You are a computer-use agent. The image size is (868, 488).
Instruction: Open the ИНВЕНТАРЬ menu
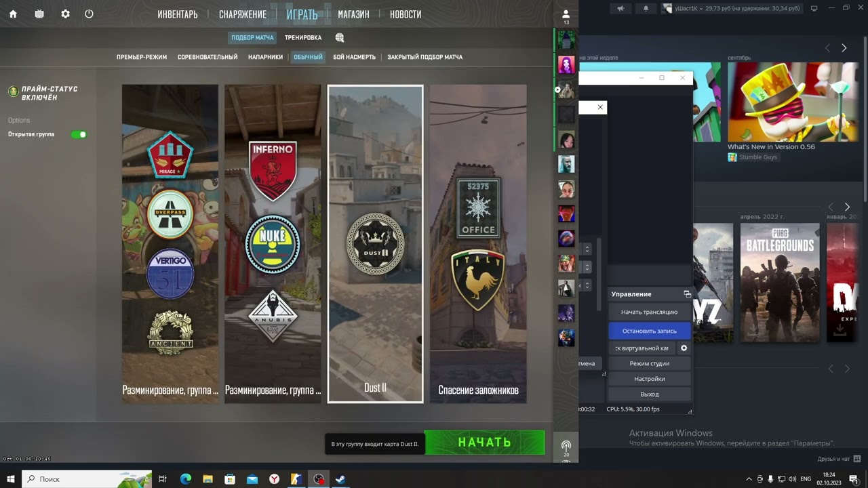tap(178, 14)
